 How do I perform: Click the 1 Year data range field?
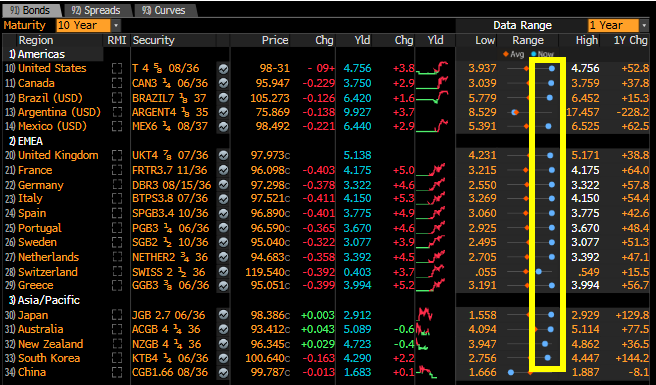pyautogui.click(x=613, y=26)
